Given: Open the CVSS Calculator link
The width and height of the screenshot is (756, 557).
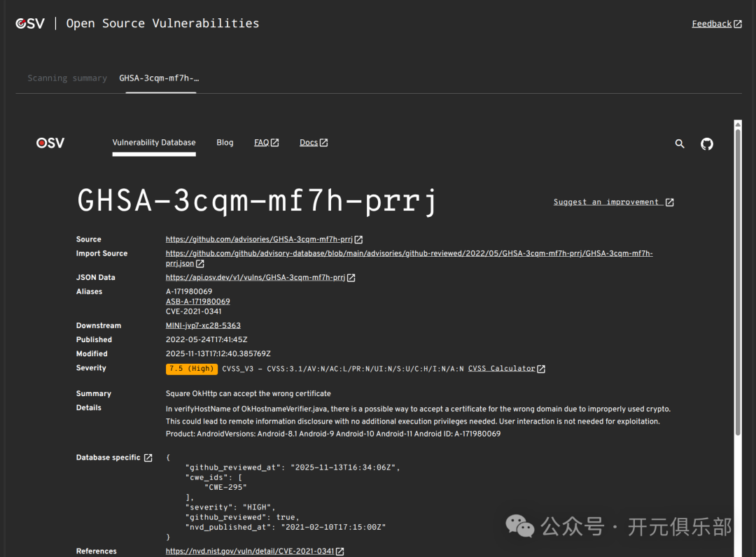Looking at the screenshot, I should click(501, 369).
